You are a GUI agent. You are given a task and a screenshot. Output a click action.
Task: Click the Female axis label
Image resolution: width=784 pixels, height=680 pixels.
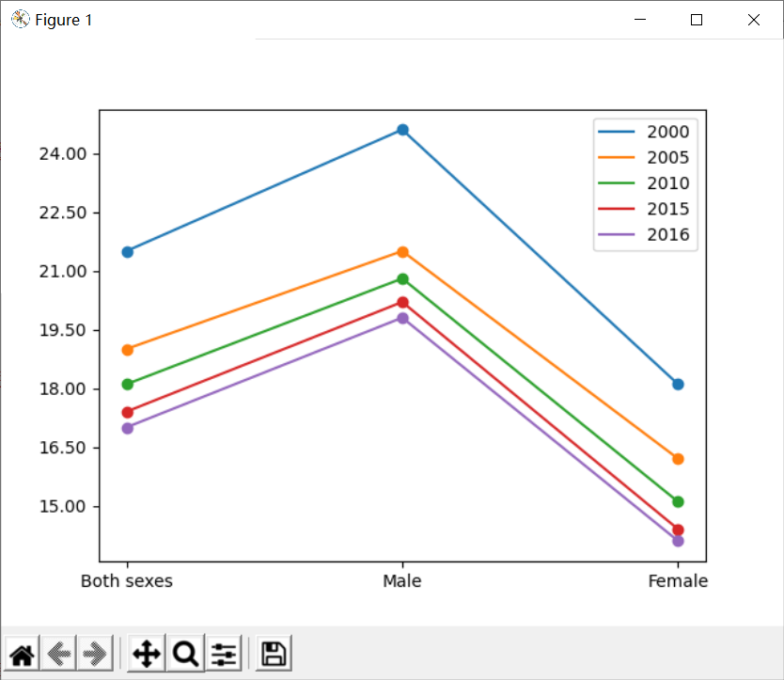click(x=678, y=581)
